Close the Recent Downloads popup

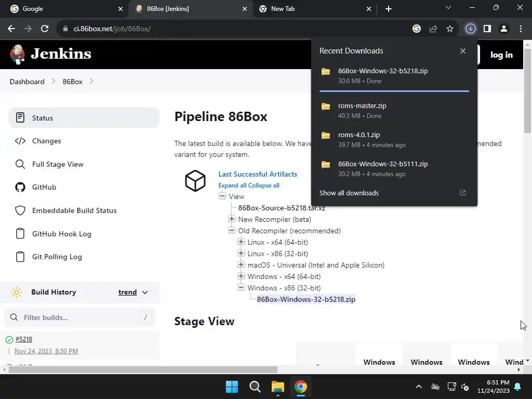(462, 51)
